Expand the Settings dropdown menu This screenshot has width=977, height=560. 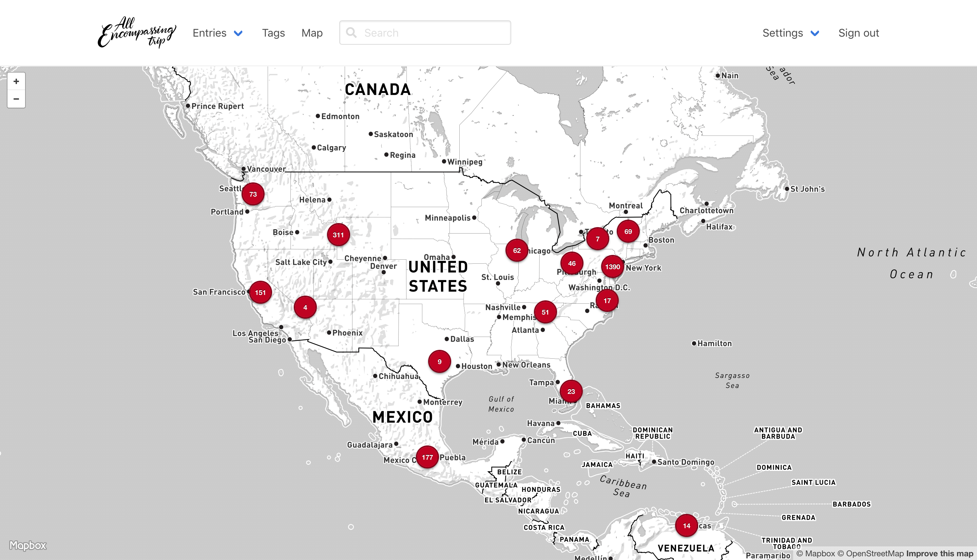pyautogui.click(x=790, y=33)
